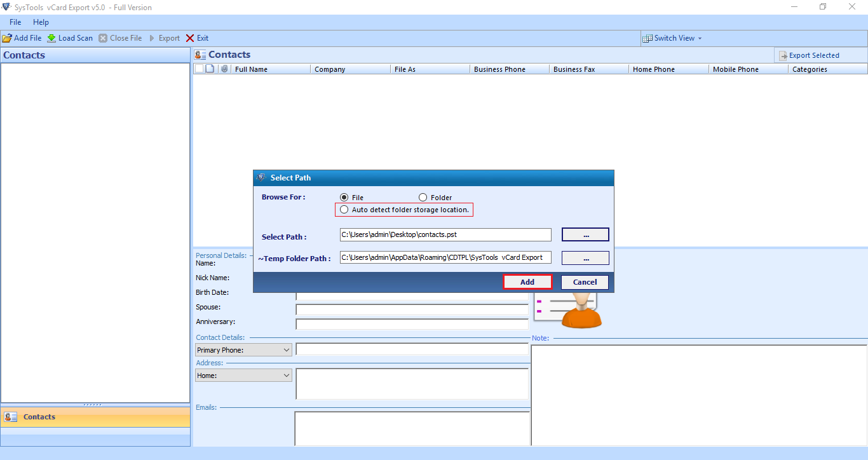Click the Add button in Select Path dialog
The height and width of the screenshot is (460, 868).
pos(527,281)
